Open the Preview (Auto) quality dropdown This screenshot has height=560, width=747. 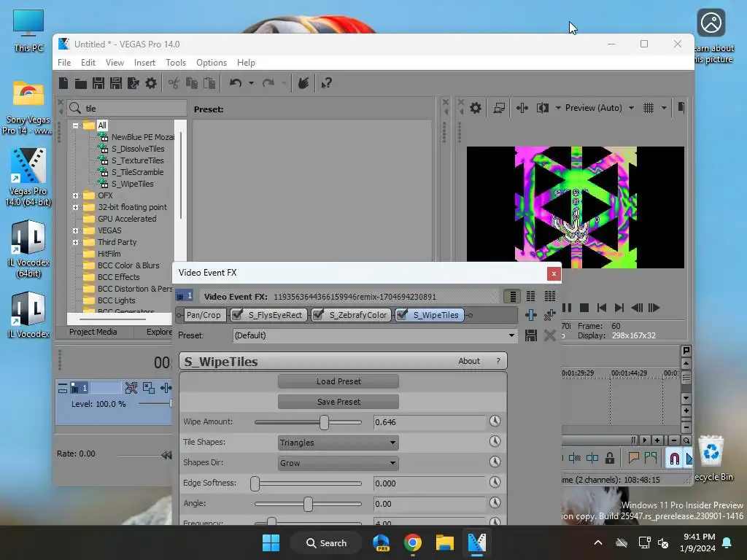pyautogui.click(x=631, y=108)
